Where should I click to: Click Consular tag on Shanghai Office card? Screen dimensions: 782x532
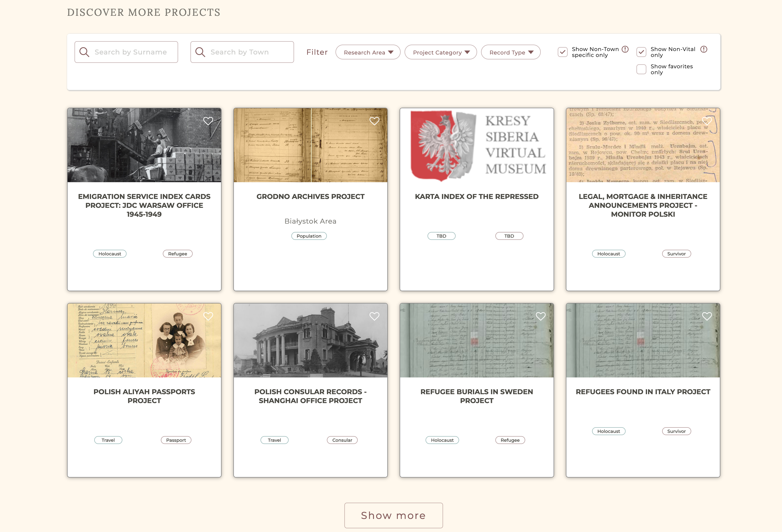(x=342, y=440)
